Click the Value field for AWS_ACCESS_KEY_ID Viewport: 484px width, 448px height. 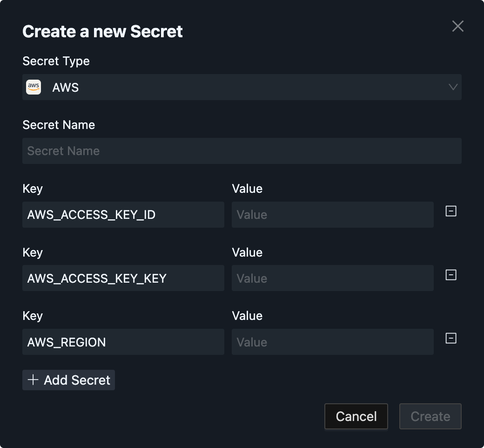(x=333, y=215)
